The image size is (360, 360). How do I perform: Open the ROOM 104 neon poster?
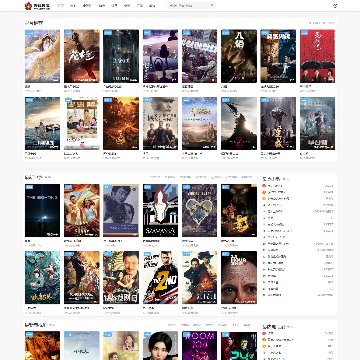click(x=199, y=345)
